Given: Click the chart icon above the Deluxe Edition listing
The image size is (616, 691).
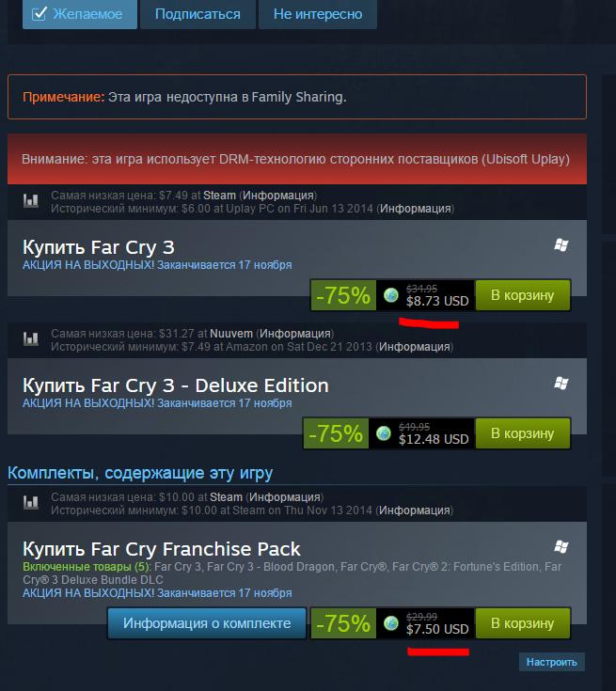Looking at the screenshot, I should pos(30,339).
